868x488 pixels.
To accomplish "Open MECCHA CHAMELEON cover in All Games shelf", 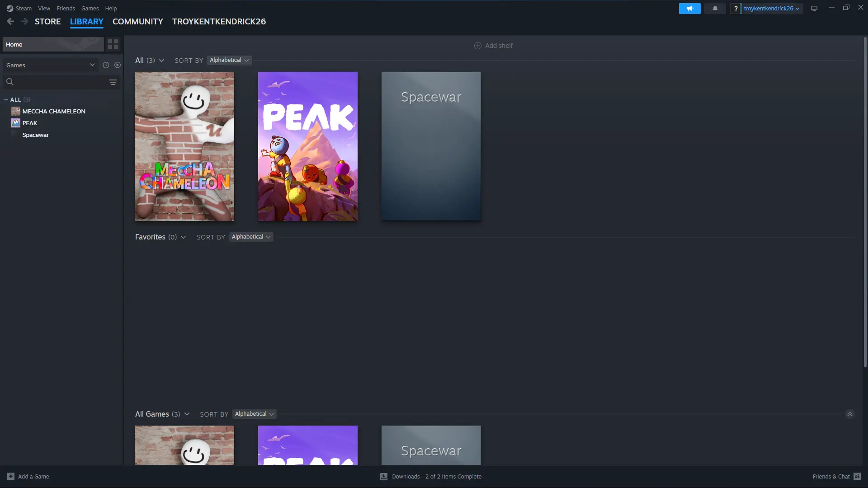I will [x=184, y=445].
